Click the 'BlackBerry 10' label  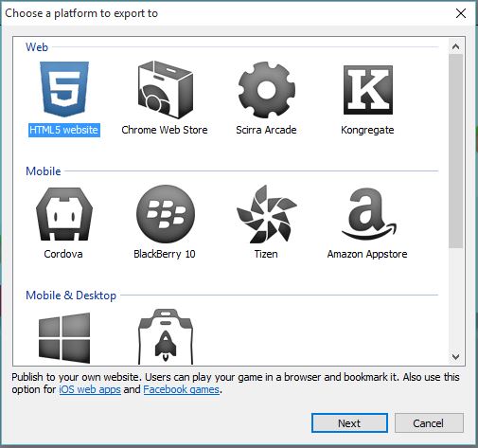165,254
